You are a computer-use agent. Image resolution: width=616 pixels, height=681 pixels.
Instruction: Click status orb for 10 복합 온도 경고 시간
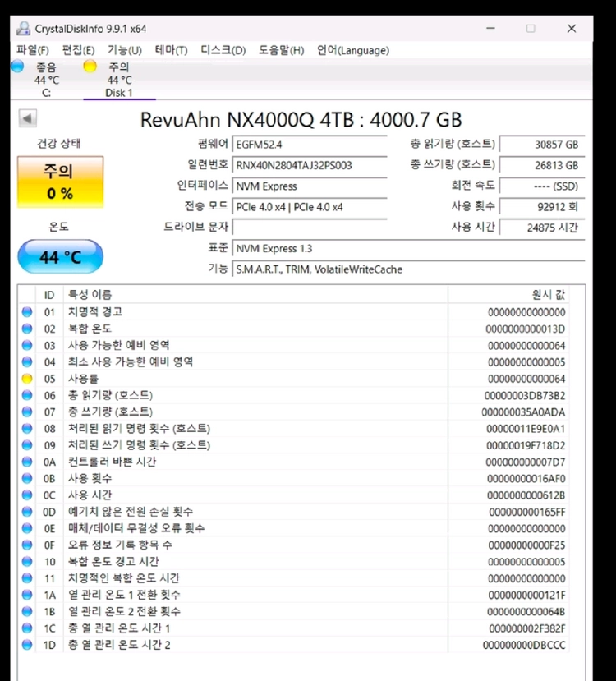(27, 562)
